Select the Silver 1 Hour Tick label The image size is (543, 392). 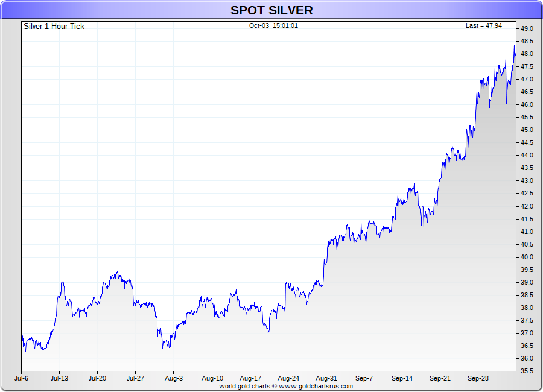(54, 27)
